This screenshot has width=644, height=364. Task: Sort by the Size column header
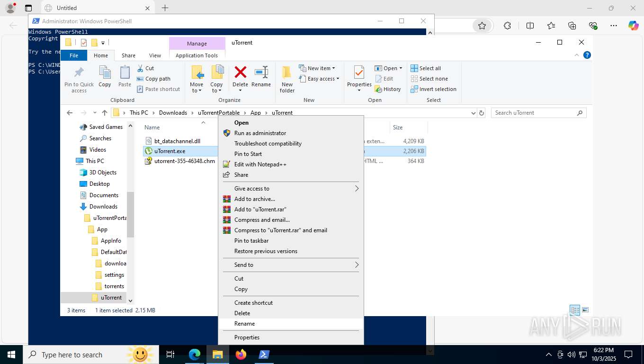click(x=398, y=127)
